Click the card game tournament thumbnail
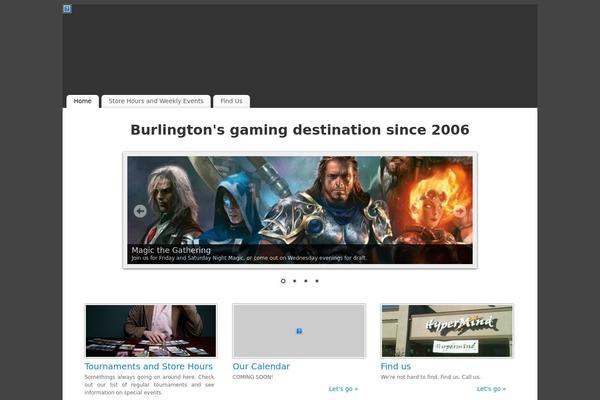This screenshot has height=400, width=600. click(x=151, y=331)
